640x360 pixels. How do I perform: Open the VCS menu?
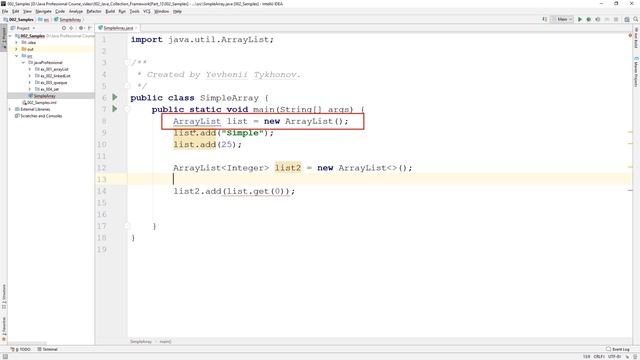pos(147,11)
